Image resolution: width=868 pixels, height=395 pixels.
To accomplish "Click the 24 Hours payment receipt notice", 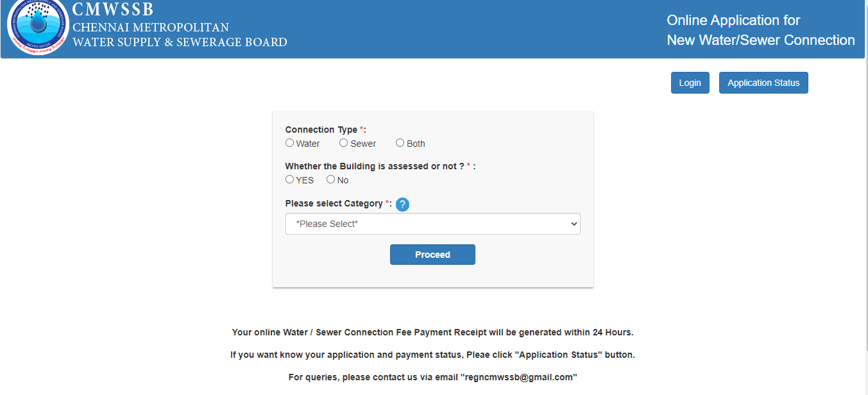I will click(x=433, y=332).
